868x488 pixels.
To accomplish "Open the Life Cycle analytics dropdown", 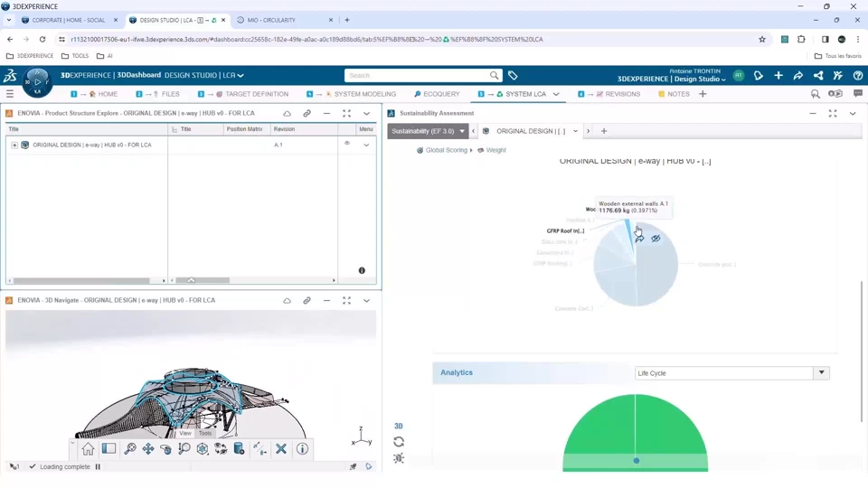I will click(822, 373).
